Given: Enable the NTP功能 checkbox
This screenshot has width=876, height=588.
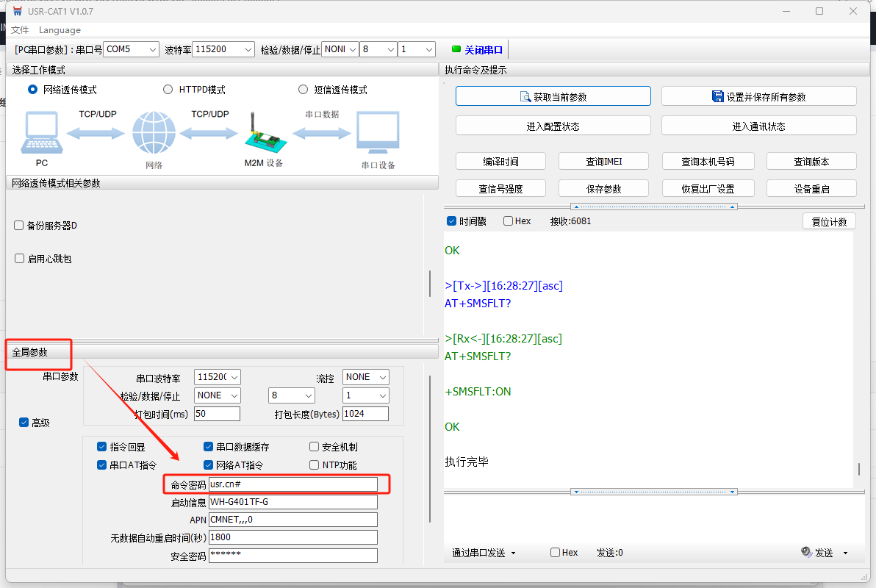Looking at the screenshot, I should click(x=315, y=465).
